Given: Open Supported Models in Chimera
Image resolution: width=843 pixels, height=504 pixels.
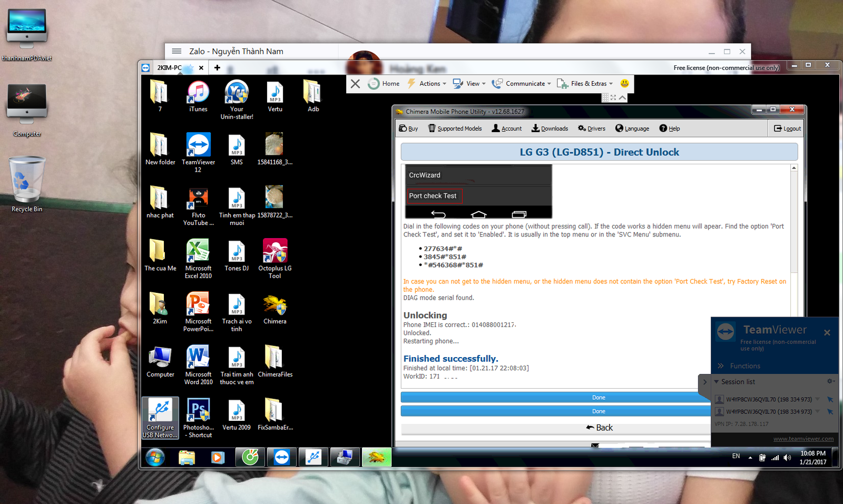Looking at the screenshot, I should click(455, 129).
